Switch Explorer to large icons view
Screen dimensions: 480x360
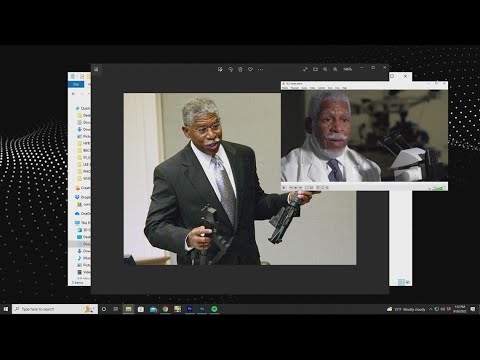407,282
